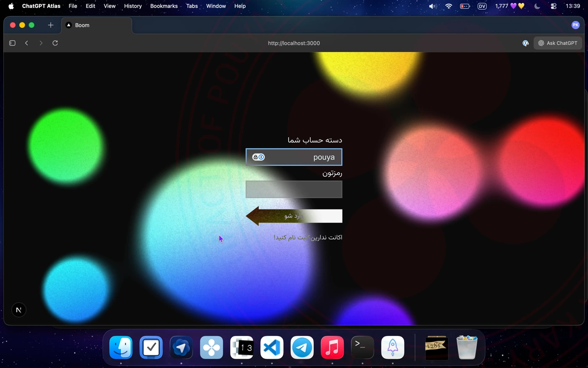Launch Telegram from the dock
This screenshot has width=588, height=368.
[x=302, y=348]
